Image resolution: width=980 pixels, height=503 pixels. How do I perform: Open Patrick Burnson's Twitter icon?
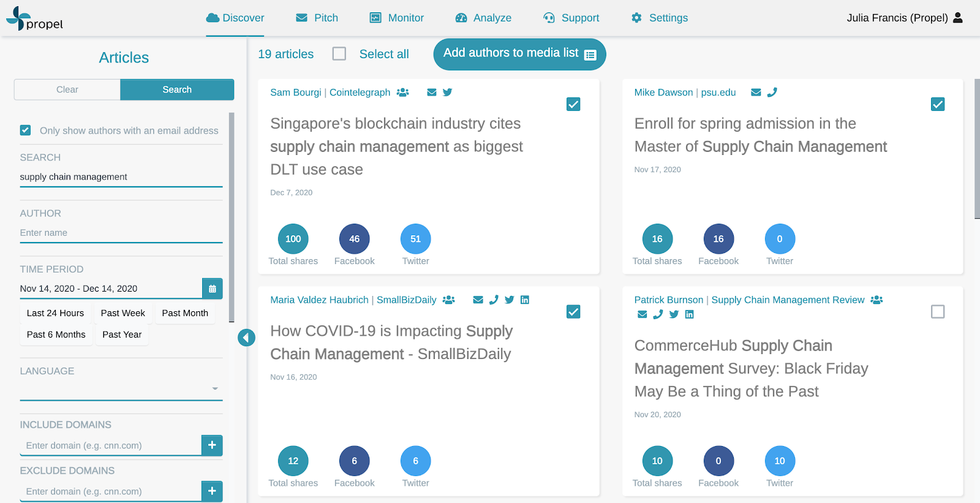point(674,315)
